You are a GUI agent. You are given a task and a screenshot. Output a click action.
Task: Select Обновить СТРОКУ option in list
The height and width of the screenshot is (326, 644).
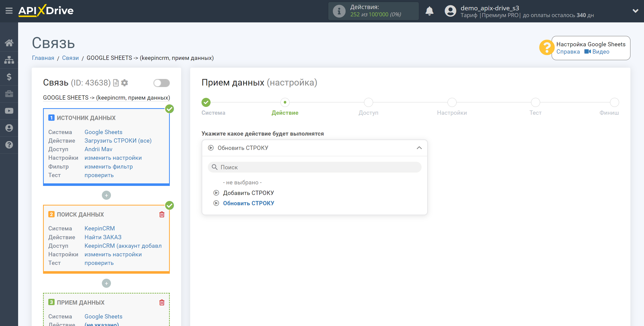[248, 203]
